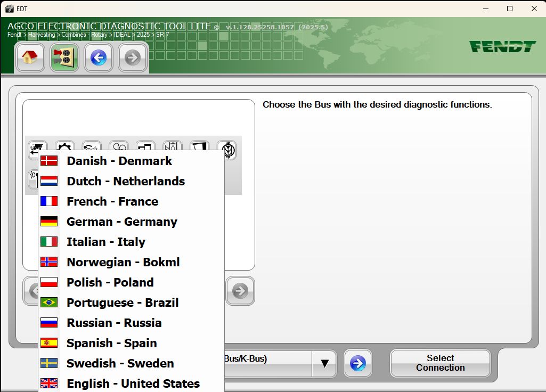Image resolution: width=546 pixels, height=392 pixels.
Task: Click 2025 in the breadcrumb path
Action: click(143, 35)
